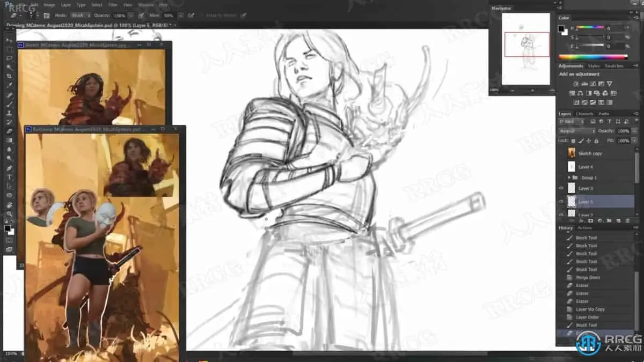Viewport: 644px width, 362px height.
Task: Select the Eyedropper tool
Action: point(10,85)
